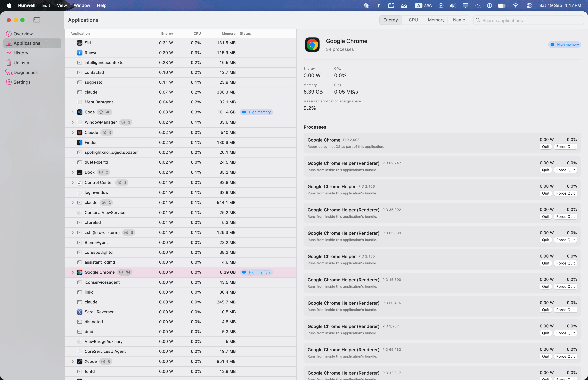
Task: Quit Google Chrome PID 2,098
Action: point(546,147)
